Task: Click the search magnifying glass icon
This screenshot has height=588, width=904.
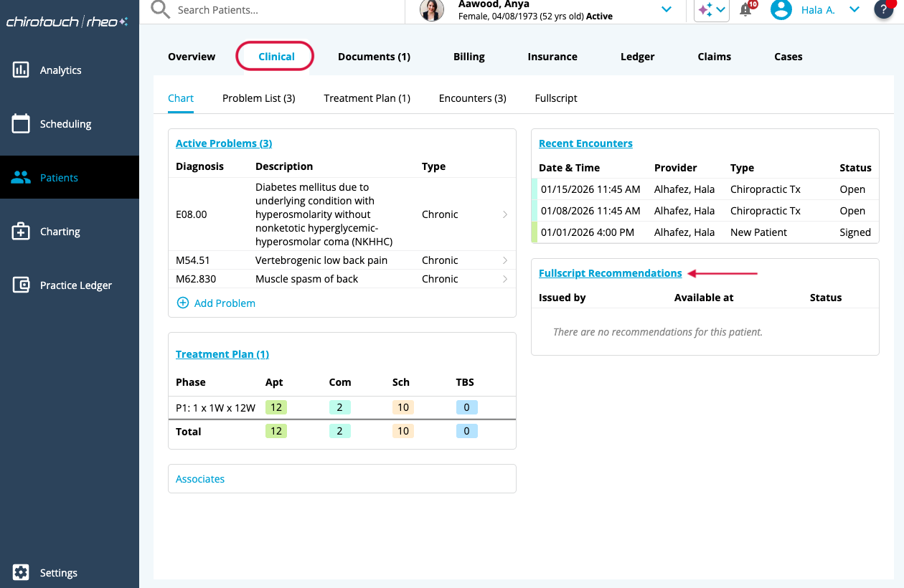Action: pos(161,10)
